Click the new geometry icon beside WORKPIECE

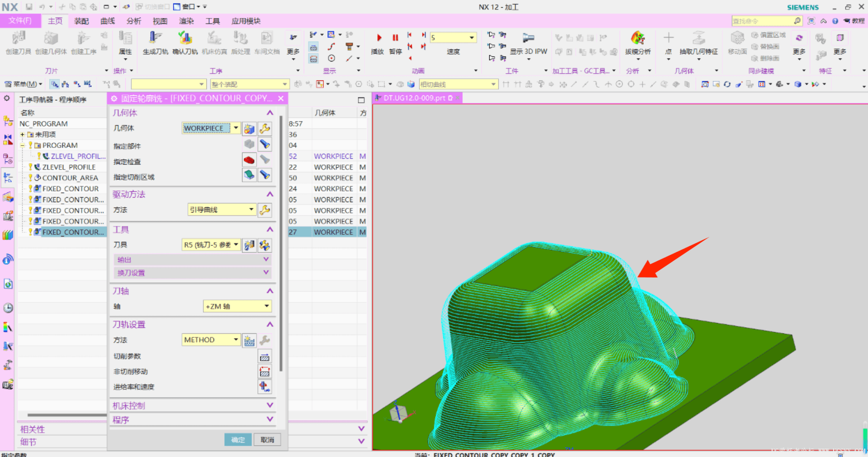249,129
